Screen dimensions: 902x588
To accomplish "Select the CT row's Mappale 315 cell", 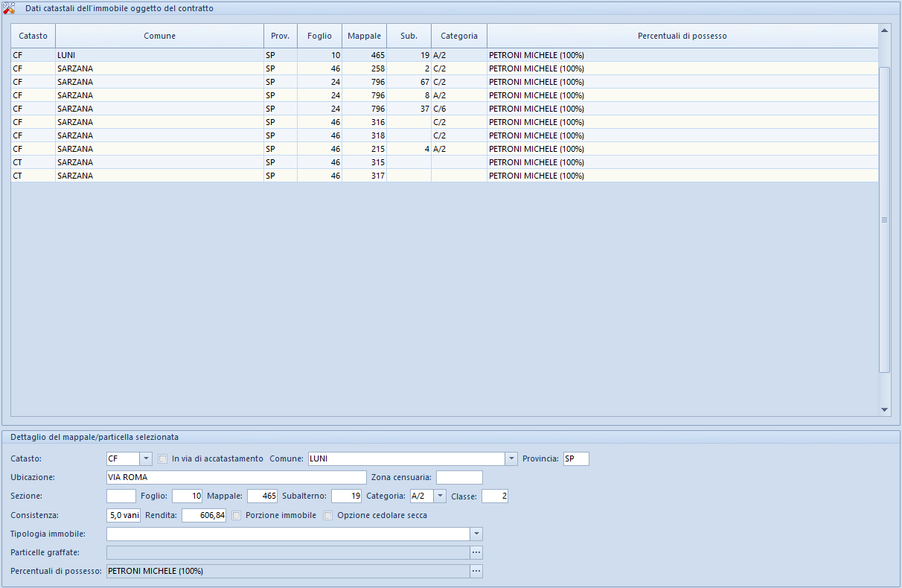I will pos(365,162).
